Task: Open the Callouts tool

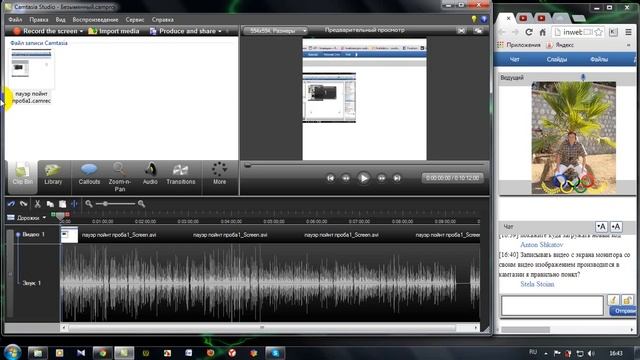Action: coord(89,175)
